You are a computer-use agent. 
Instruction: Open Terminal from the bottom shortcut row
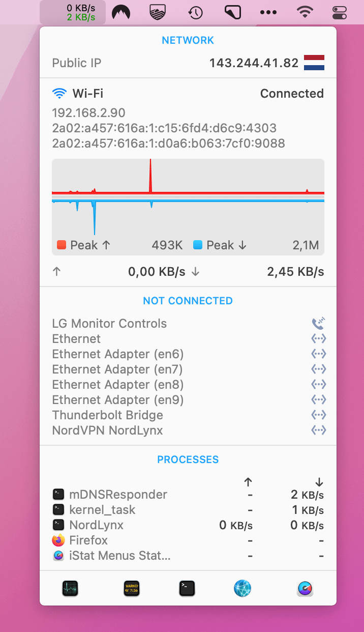[187, 589]
